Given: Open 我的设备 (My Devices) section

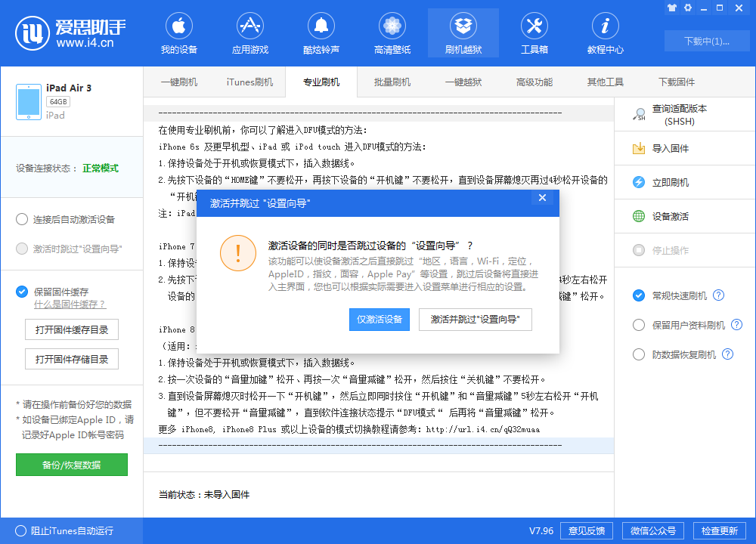Looking at the screenshot, I should point(178,32).
